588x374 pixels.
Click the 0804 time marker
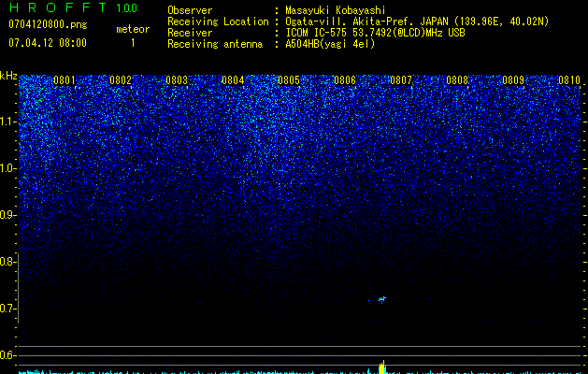pos(233,80)
